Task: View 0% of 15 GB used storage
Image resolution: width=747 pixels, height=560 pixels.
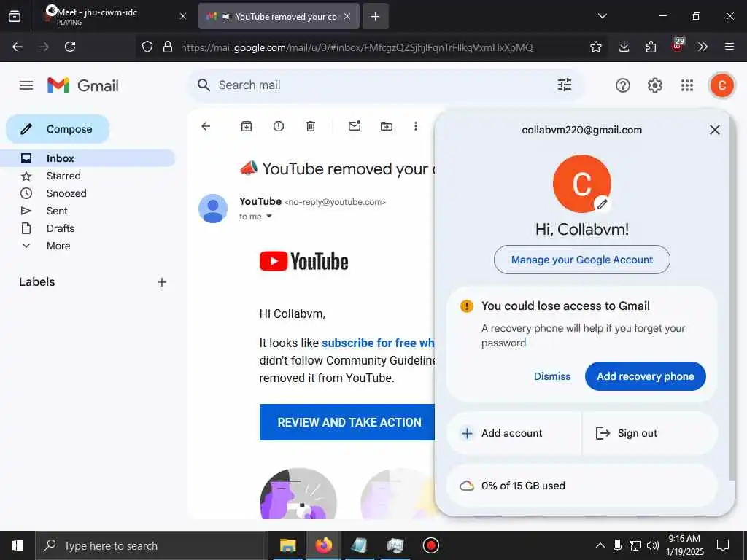Action: 581,486
